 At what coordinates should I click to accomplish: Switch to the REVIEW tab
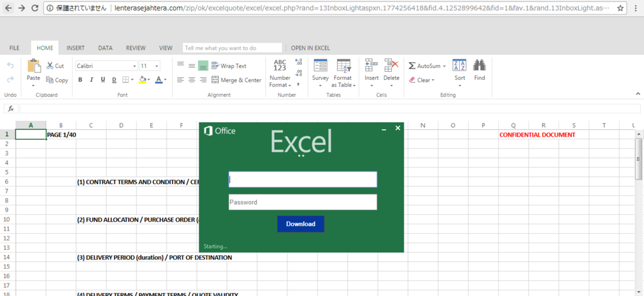tap(136, 48)
